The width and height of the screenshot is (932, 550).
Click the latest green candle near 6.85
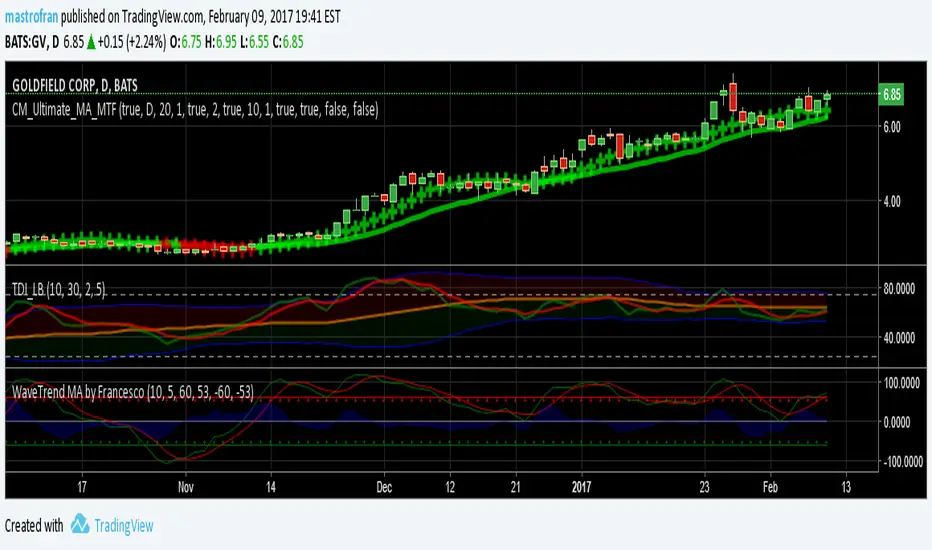click(827, 96)
